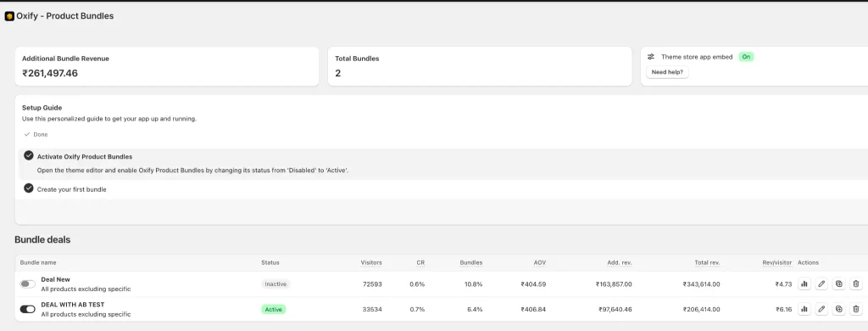Click the AOV column header

point(540,262)
